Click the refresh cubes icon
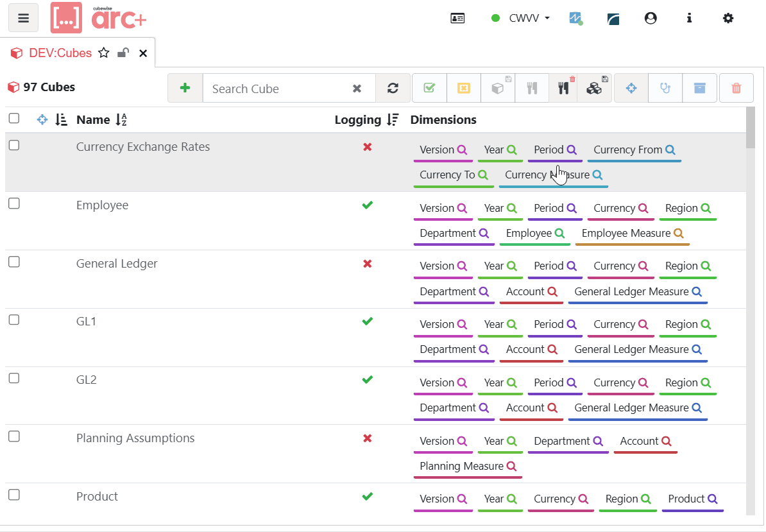 tap(393, 89)
